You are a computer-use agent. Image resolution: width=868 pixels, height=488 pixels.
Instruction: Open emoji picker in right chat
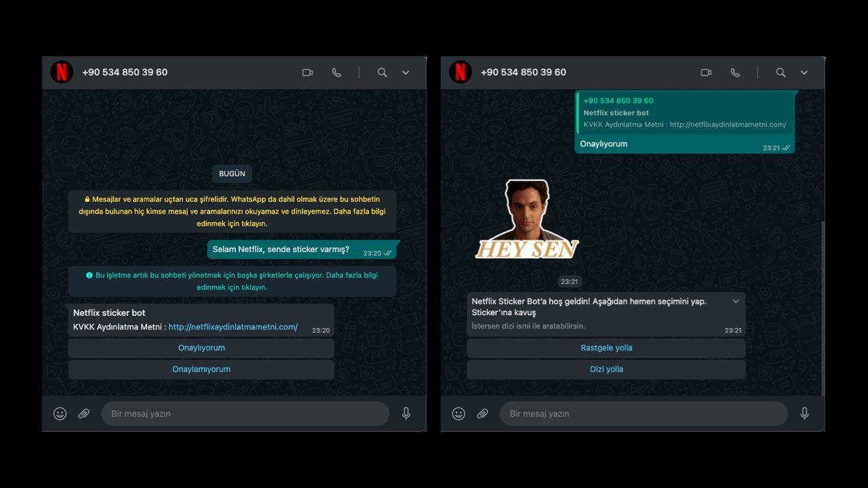pyautogui.click(x=459, y=413)
